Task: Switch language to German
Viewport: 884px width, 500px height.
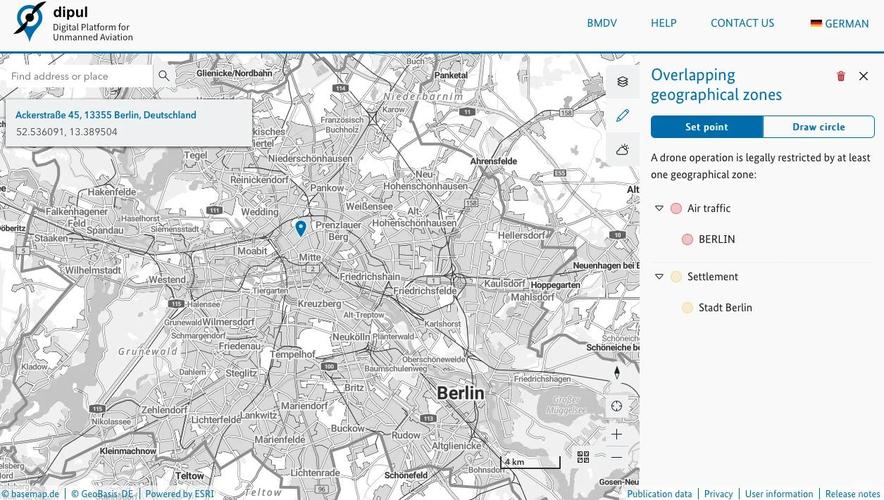Action: click(839, 24)
